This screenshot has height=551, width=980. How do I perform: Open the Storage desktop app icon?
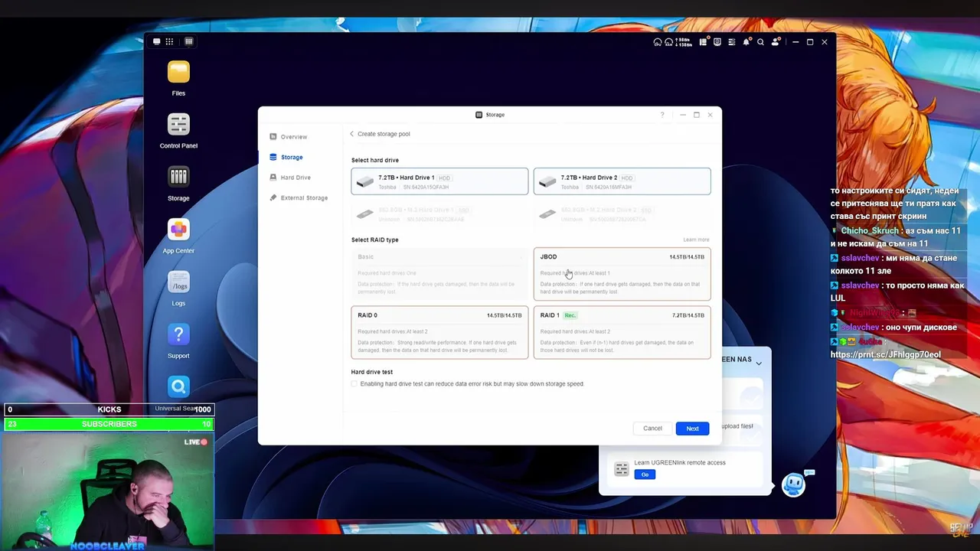178,177
